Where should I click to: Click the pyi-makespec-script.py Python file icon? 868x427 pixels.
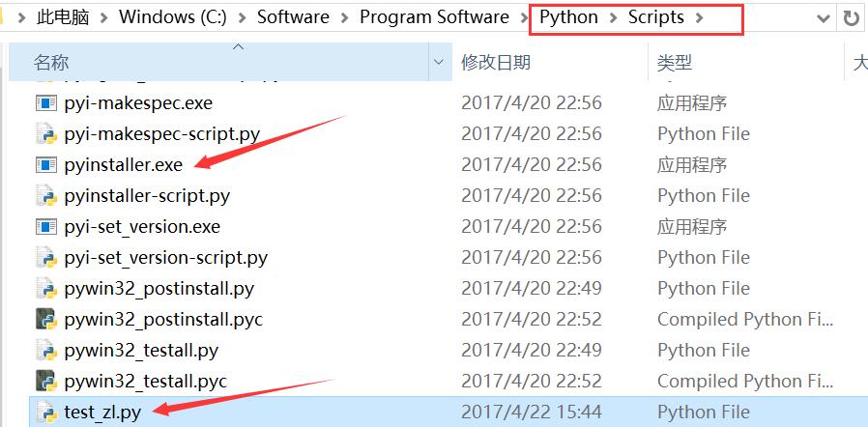[46, 134]
